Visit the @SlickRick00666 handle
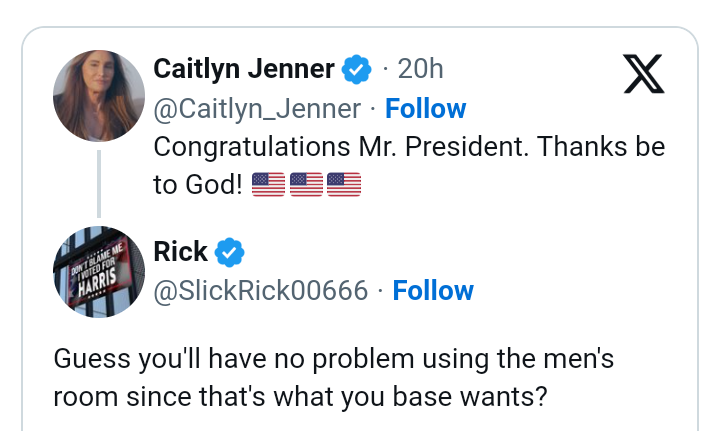The image size is (720, 431). pos(260,291)
